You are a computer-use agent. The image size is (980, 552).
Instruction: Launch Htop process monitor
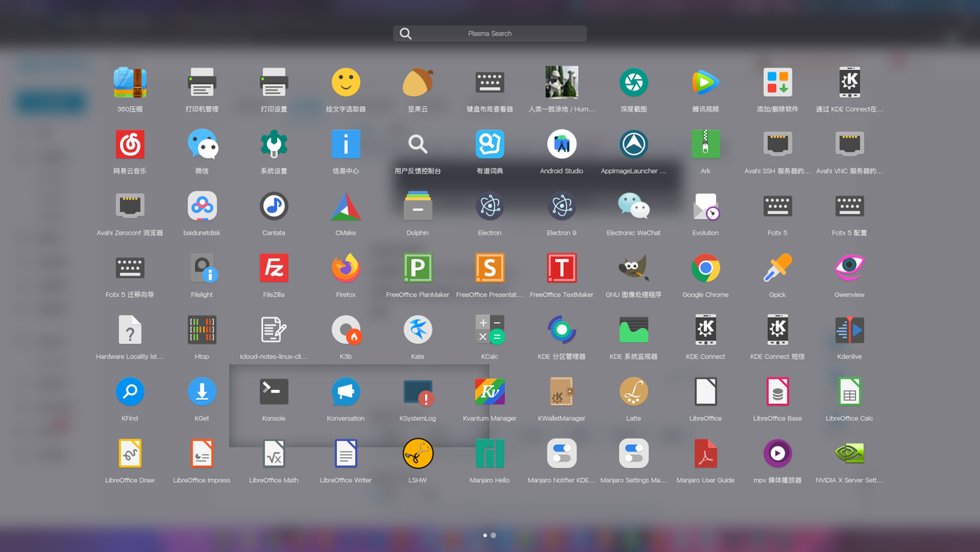pos(202,330)
